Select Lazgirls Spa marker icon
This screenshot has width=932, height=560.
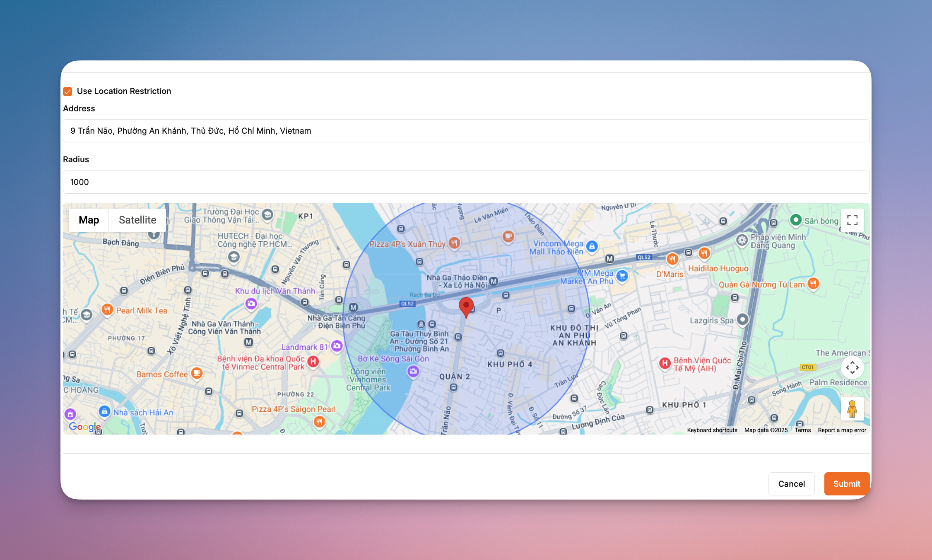[x=743, y=319]
